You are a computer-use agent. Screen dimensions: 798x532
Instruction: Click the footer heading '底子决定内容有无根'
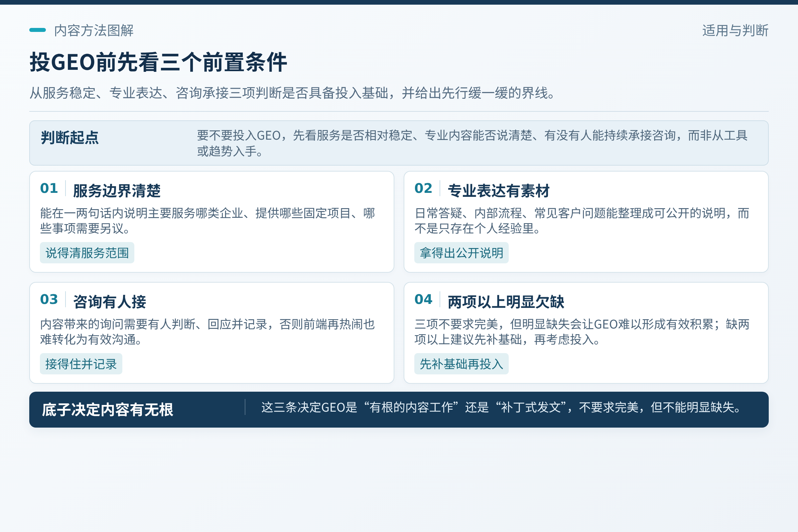point(107,410)
